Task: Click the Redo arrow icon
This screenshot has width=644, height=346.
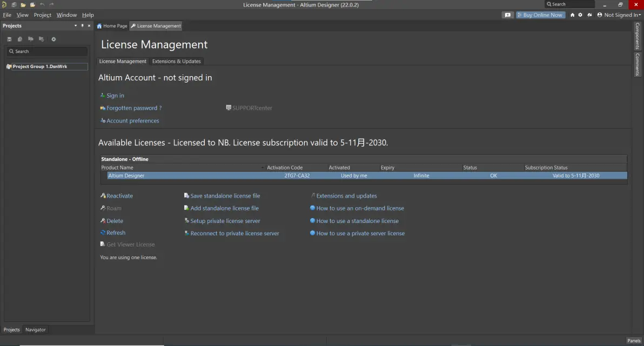Action: pos(51,4)
